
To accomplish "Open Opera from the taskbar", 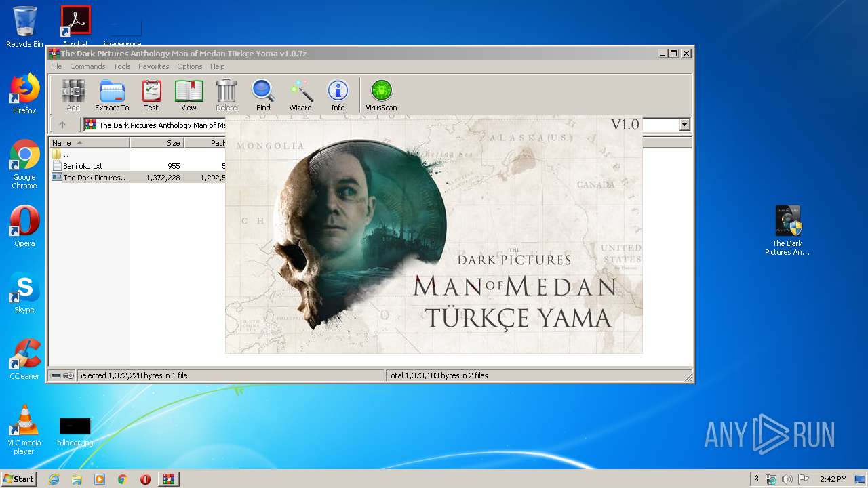I will [x=145, y=479].
